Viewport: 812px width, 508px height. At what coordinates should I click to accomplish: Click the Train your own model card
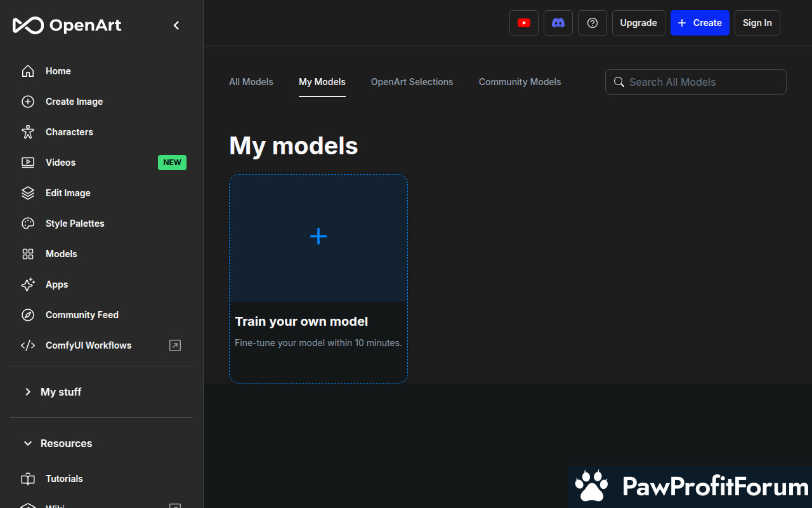click(318, 278)
